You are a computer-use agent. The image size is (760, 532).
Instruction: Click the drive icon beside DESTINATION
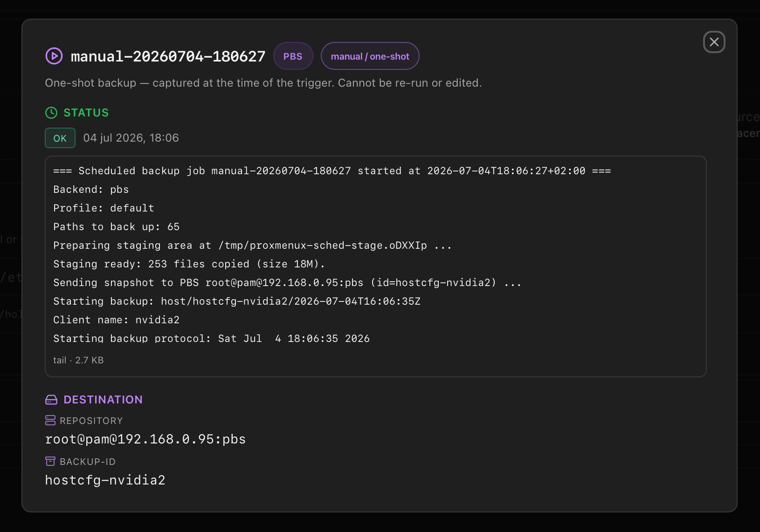[x=51, y=400]
